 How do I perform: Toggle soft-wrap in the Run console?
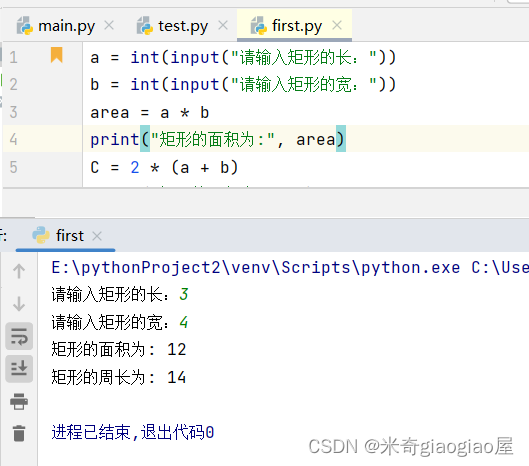click(19, 336)
